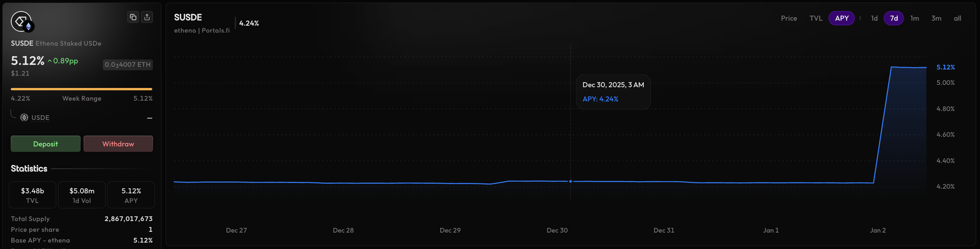980x249 pixels.
Task: Switch chart to Price view
Action: [788, 18]
